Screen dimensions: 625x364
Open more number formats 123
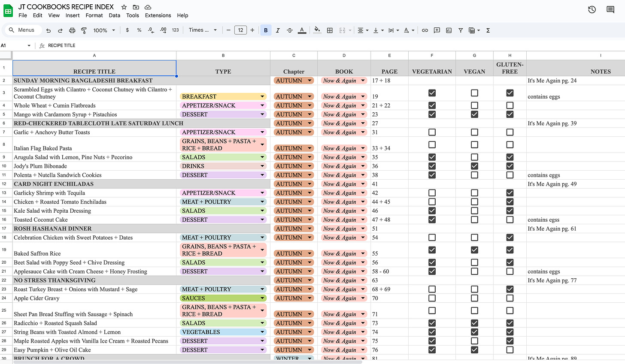click(175, 30)
